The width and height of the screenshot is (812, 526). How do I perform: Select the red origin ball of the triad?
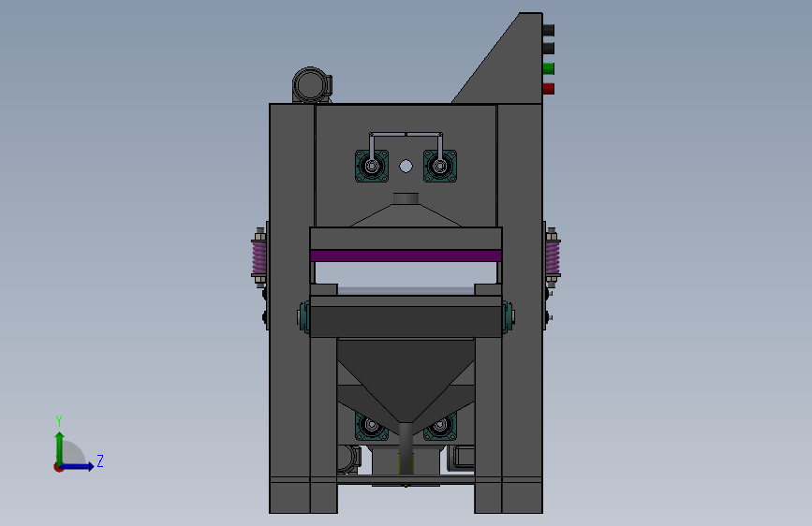58,467
